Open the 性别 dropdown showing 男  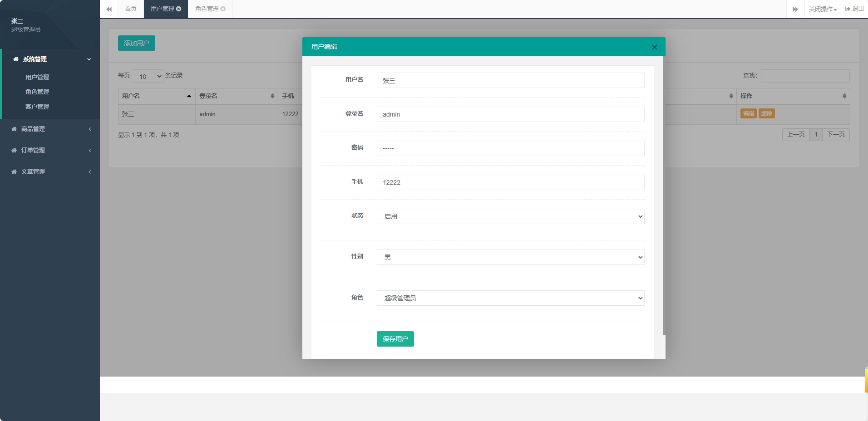coord(510,257)
